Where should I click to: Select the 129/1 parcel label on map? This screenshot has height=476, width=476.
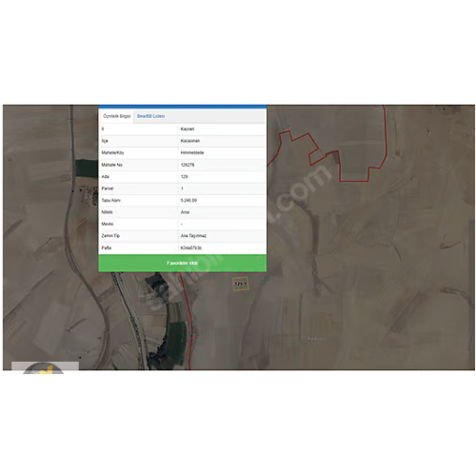[x=240, y=284]
